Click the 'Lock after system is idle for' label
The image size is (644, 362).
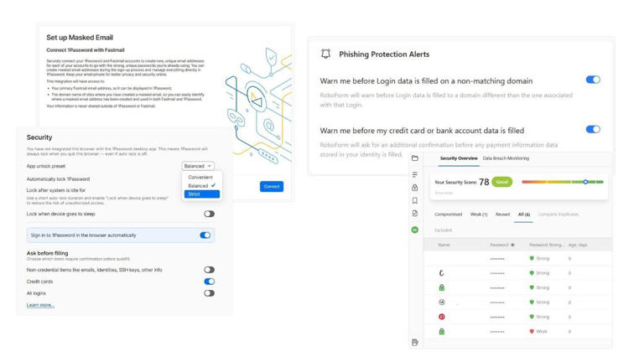(x=56, y=190)
